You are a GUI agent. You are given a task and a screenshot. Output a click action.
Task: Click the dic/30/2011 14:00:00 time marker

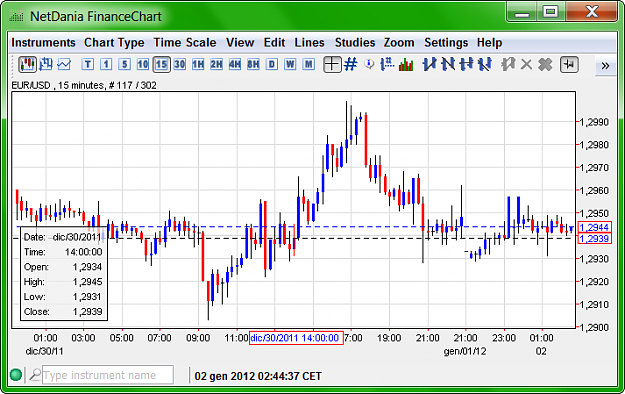pos(296,338)
